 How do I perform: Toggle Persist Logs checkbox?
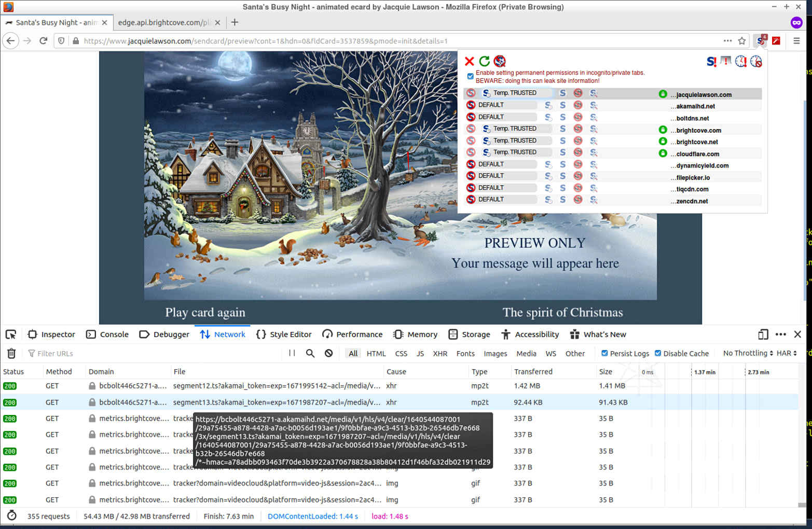(x=604, y=353)
